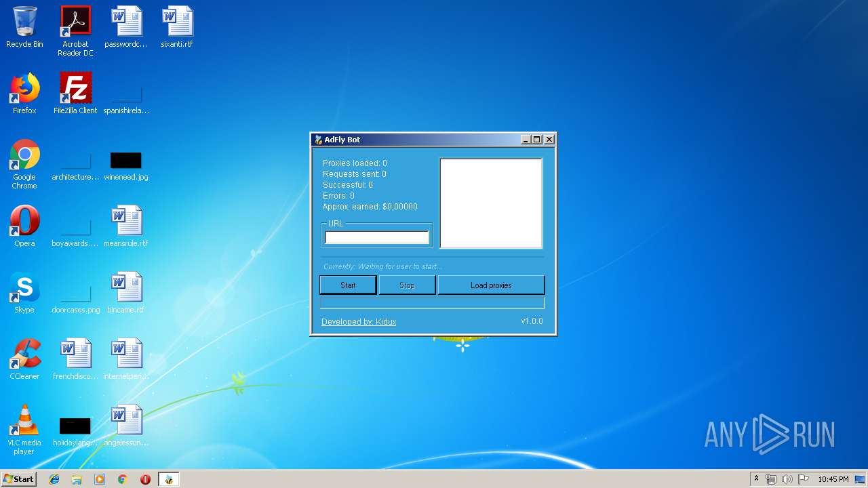Launch Acrobat Reader DC shortcut

pyautogui.click(x=75, y=31)
